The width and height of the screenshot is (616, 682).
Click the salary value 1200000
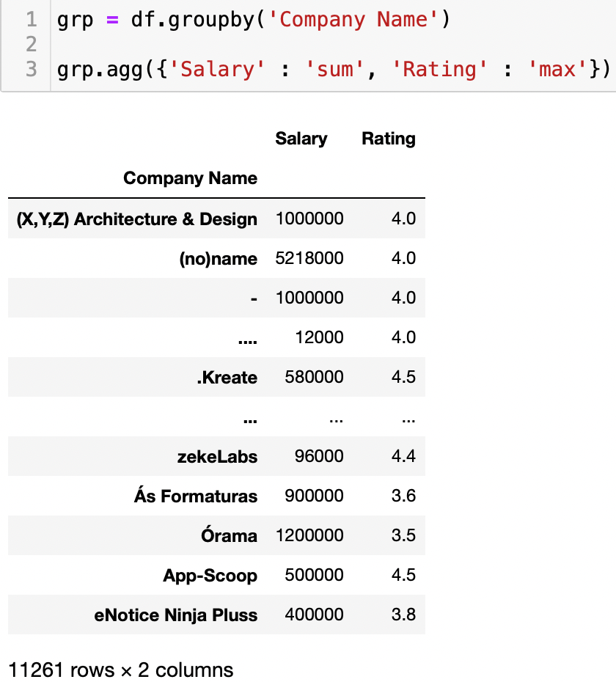coord(309,535)
